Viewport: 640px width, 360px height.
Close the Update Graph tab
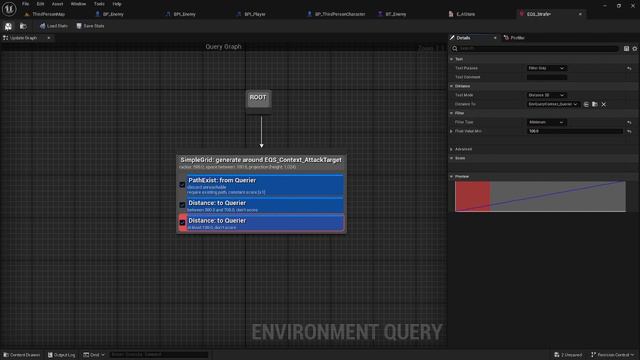click(x=49, y=38)
